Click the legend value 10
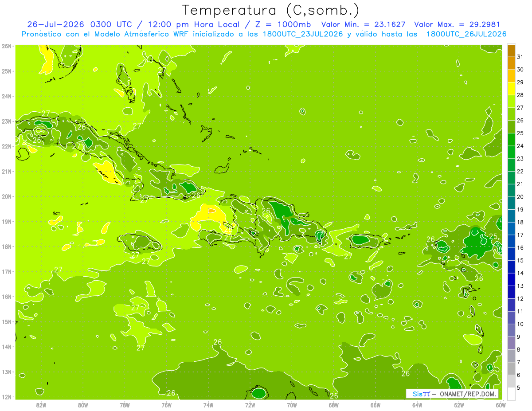The height and width of the screenshot is (411, 532). tap(520, 324)
